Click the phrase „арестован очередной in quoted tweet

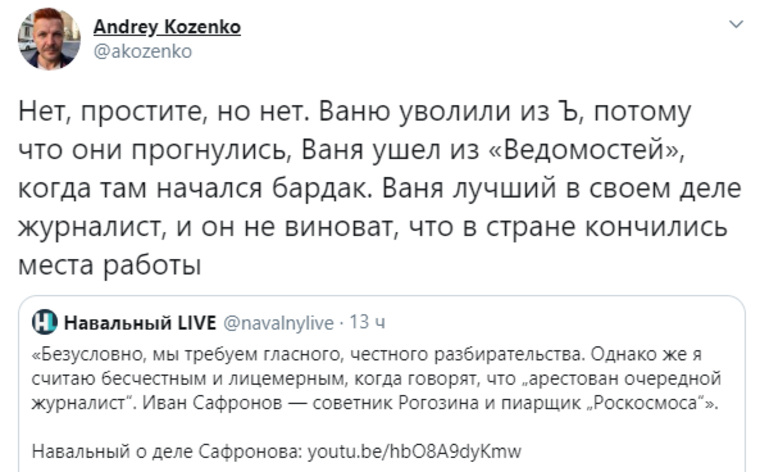coord(621,378)
